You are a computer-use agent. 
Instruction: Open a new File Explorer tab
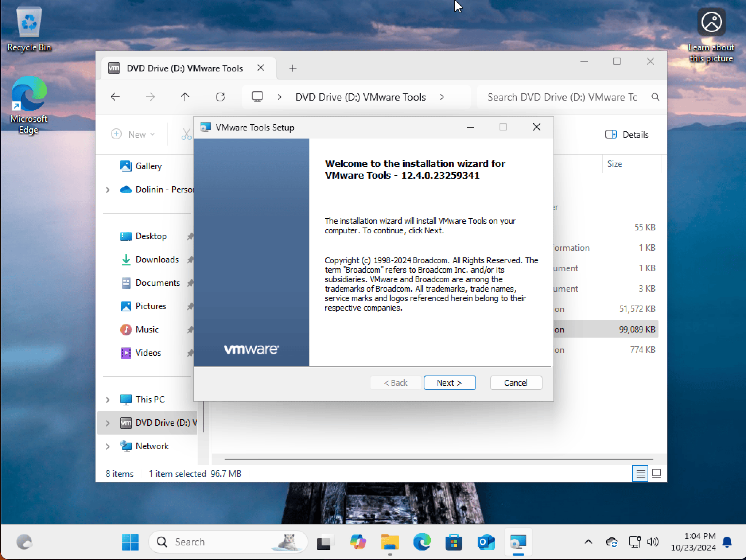(293, 68)
